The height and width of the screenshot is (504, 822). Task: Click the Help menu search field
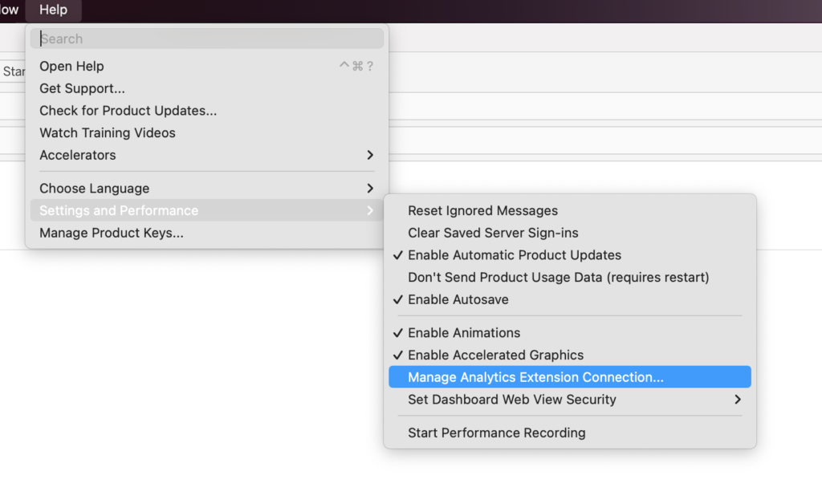[x=207, y=39]
